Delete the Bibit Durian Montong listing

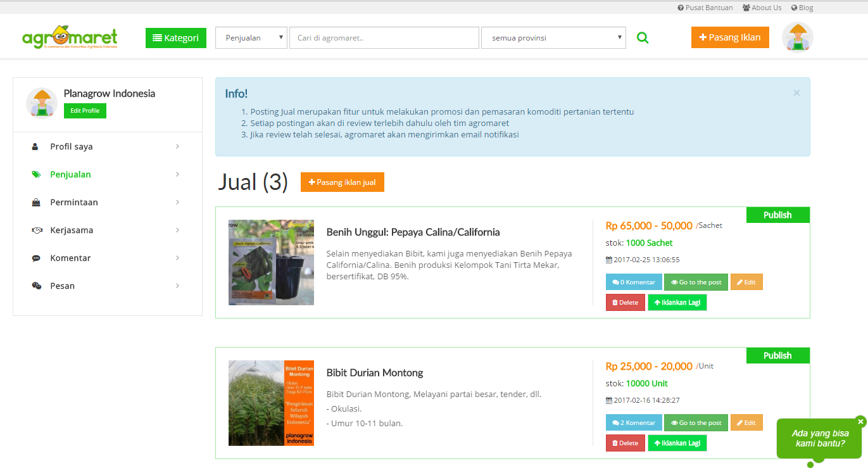click(x=626, y=443)
